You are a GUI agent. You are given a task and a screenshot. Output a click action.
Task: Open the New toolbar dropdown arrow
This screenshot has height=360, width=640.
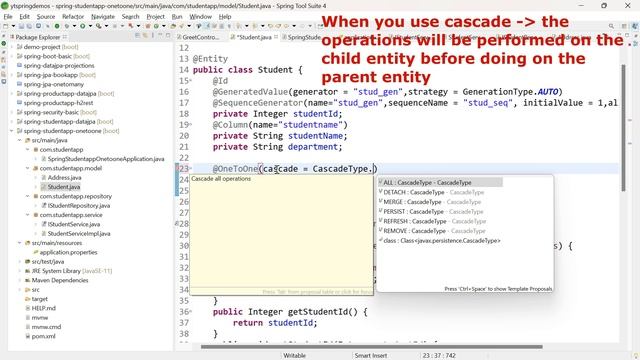coord(13,26)
